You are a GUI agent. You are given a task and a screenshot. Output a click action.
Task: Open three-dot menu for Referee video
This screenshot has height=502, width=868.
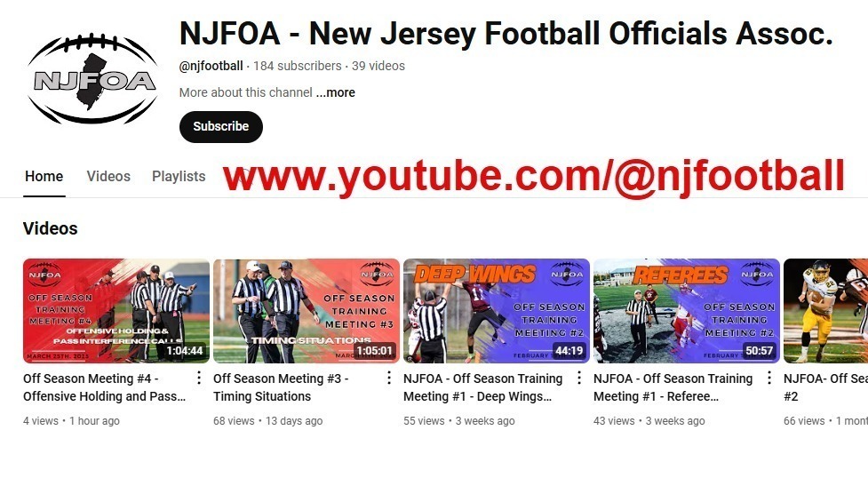click(x=768, y=378)
